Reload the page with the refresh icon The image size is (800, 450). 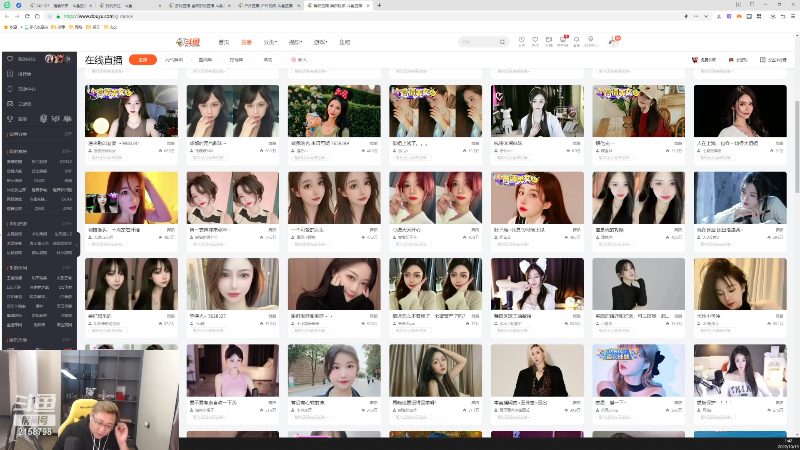click(27, 16)
